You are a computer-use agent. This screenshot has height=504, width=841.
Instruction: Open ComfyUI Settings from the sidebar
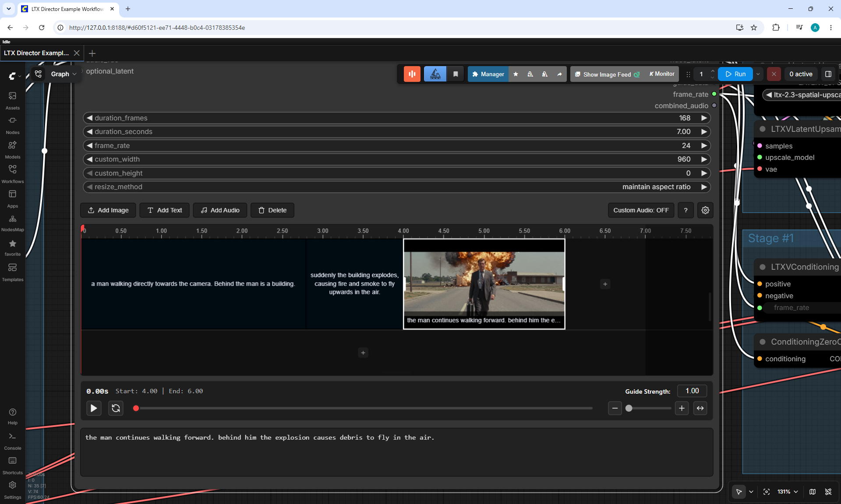tap(13, 490)
